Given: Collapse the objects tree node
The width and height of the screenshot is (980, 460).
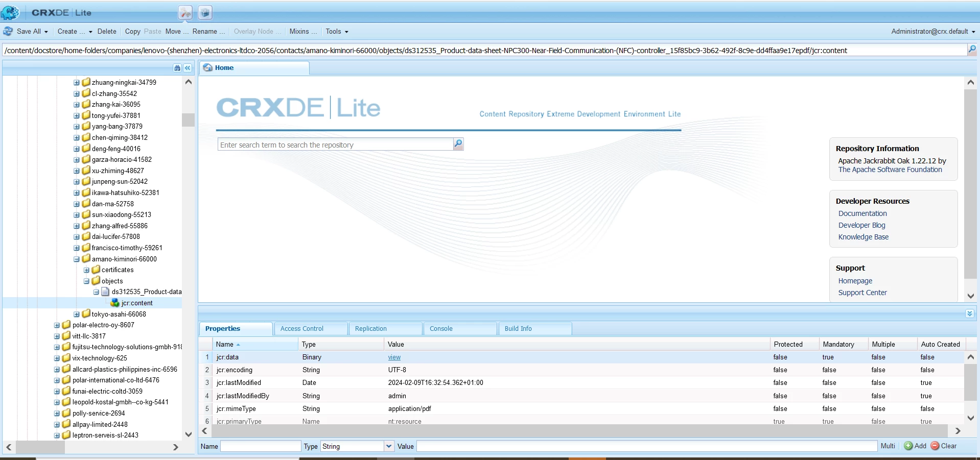Looking at the screenshot, I should 86,281.
